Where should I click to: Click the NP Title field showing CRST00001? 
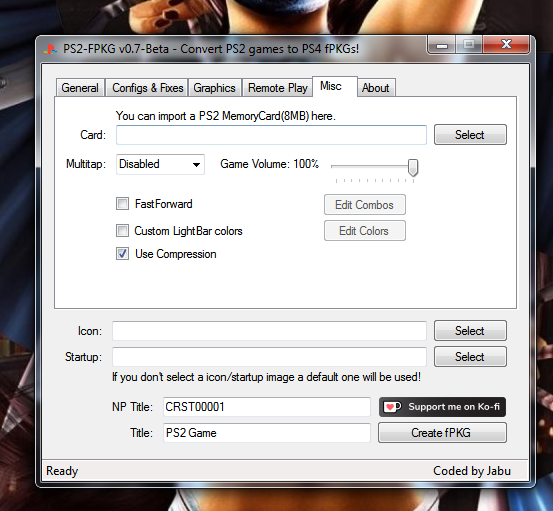(267, 407)
